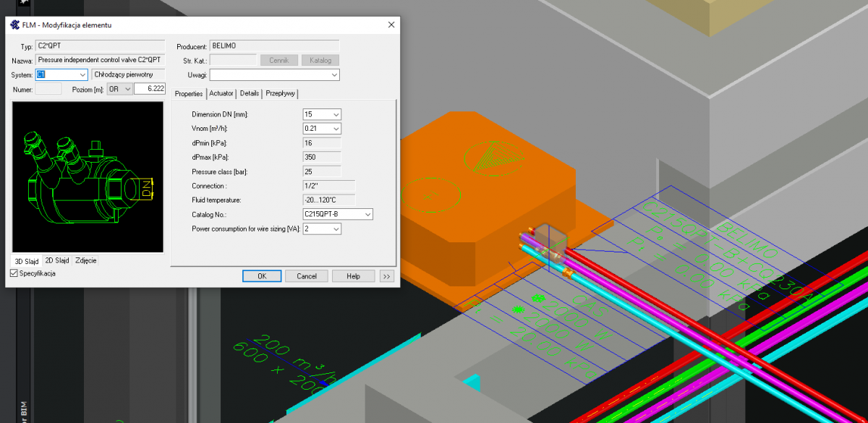Click the FLM dialog title bar icon
Image resolution: width=868 pixels, height=423 pixels.
(x=14, y=25)
